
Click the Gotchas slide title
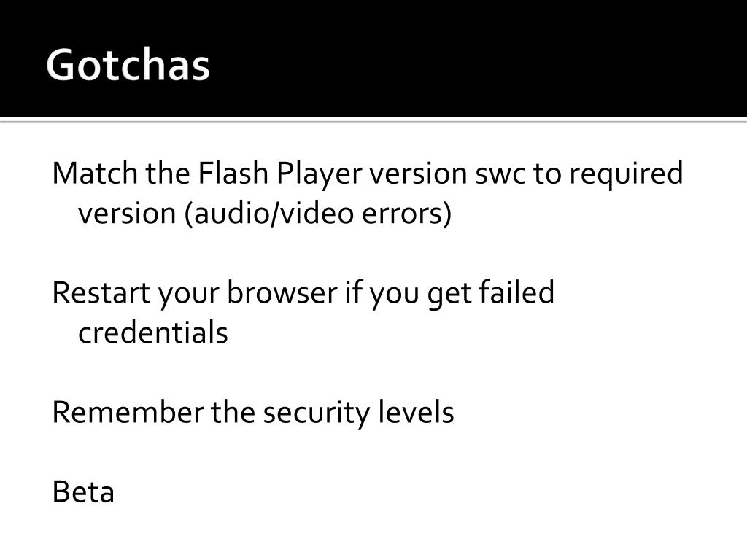(128, 65)
